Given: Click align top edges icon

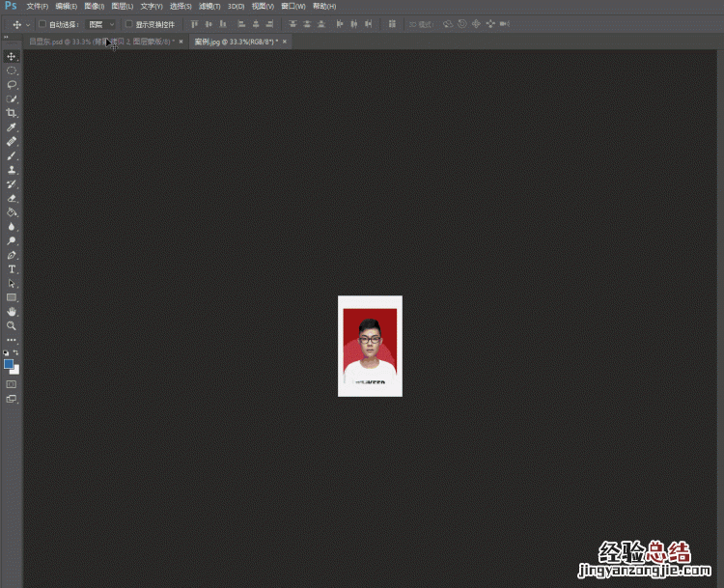Looking at the screenshot, I should (x=194, y=24).
